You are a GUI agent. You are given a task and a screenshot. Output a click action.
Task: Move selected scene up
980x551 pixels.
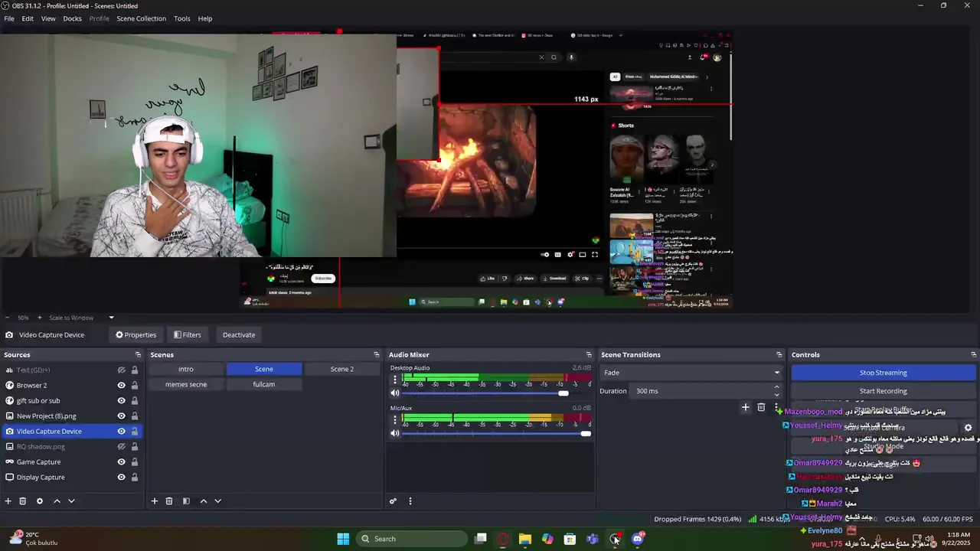(203, 501)
